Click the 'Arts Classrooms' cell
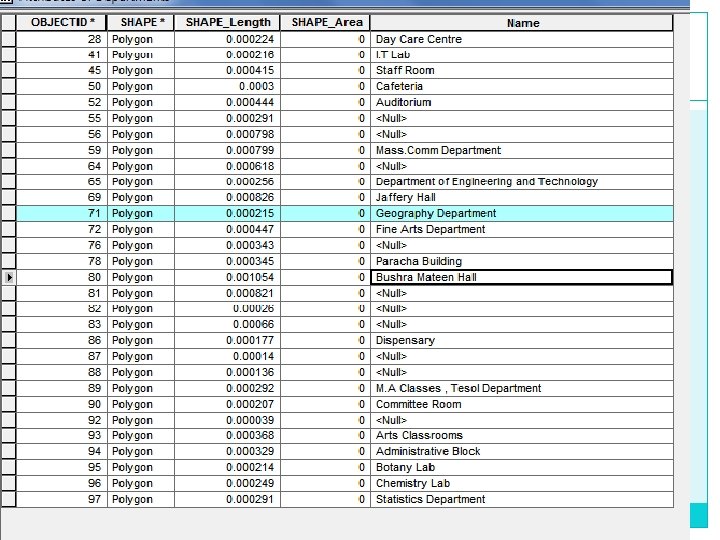The width and height of the screenshot is (720, 540). coord(522,435)
